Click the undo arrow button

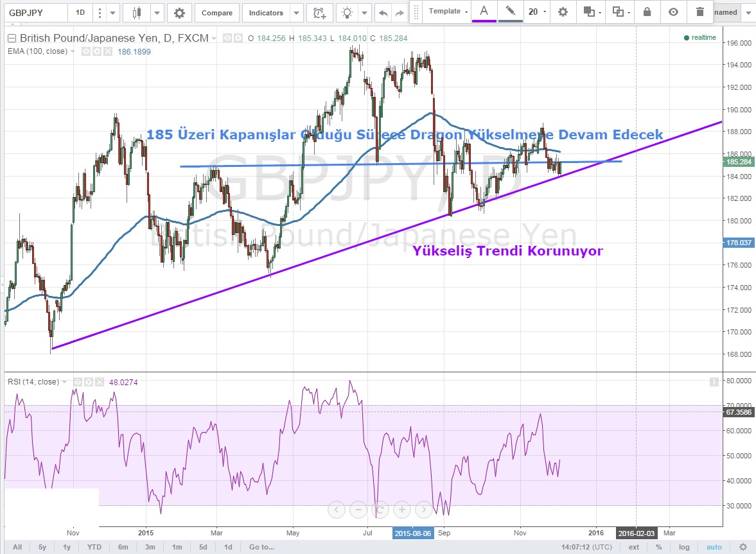pos(383,13)
